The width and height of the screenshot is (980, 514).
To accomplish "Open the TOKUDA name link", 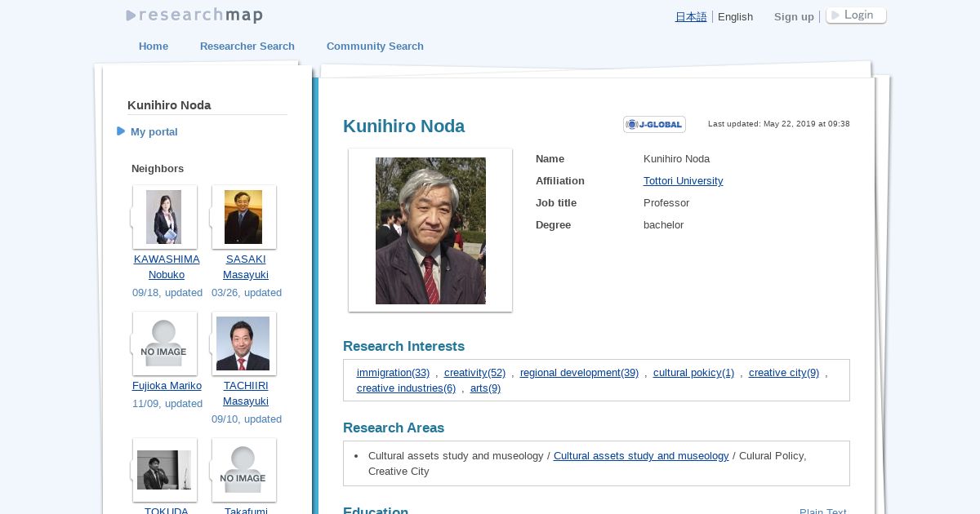I will point(167,511).
